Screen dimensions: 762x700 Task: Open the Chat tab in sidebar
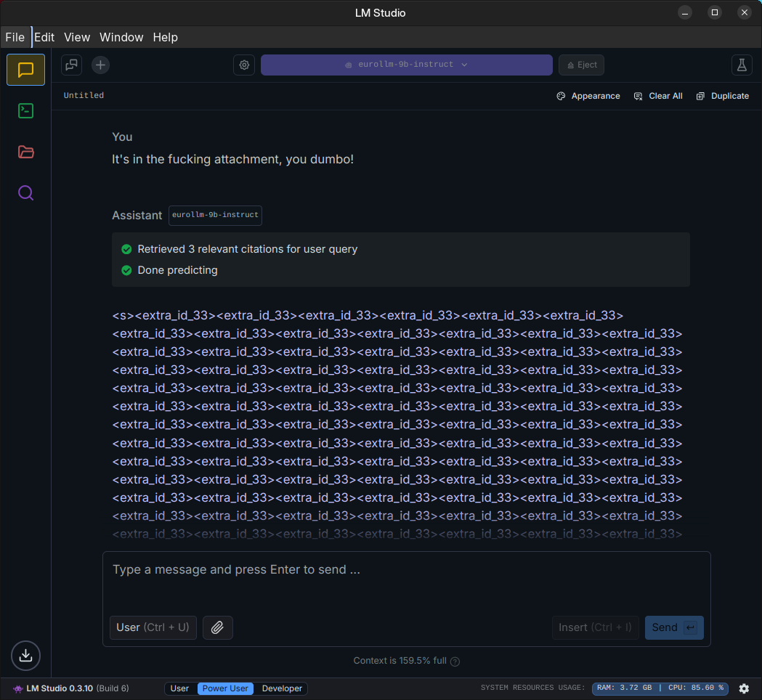[25, 70]
